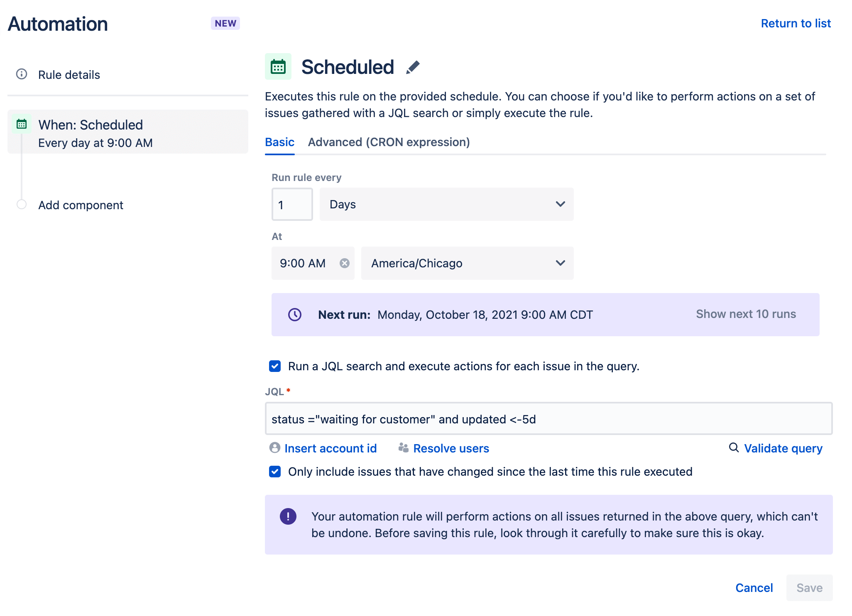Click the numeric interval stepper field
Image resolution: width=852 pixels, height=616 pixels.
click(292, 204)
